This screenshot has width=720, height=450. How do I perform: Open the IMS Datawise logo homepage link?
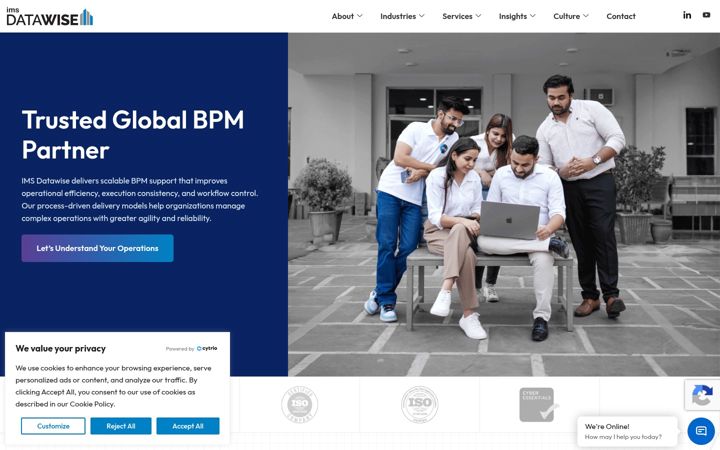tap(50, 17)
